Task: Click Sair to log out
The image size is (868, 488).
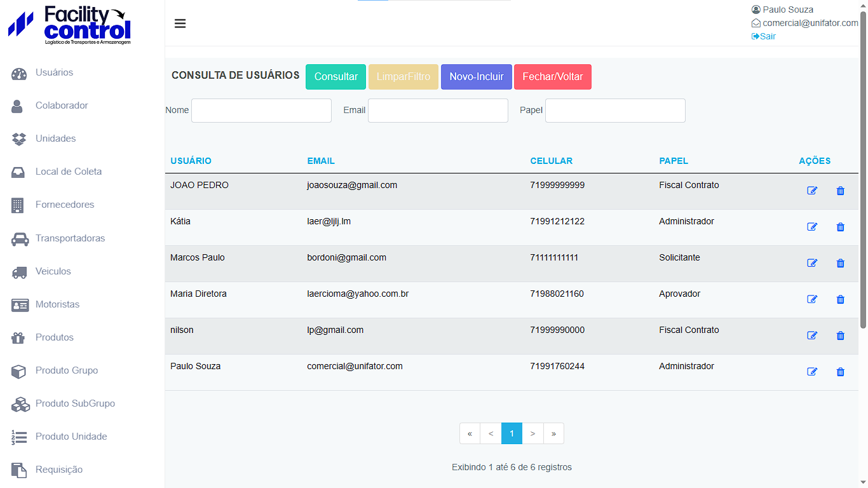Action: point(768,36)
